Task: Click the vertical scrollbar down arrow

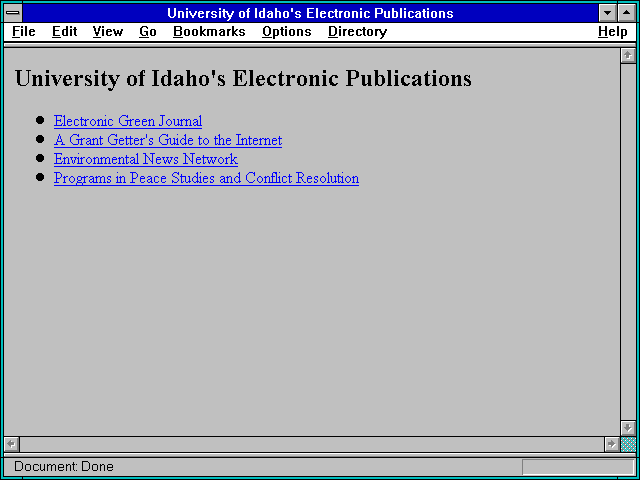Action: click(x=628, y=428)
